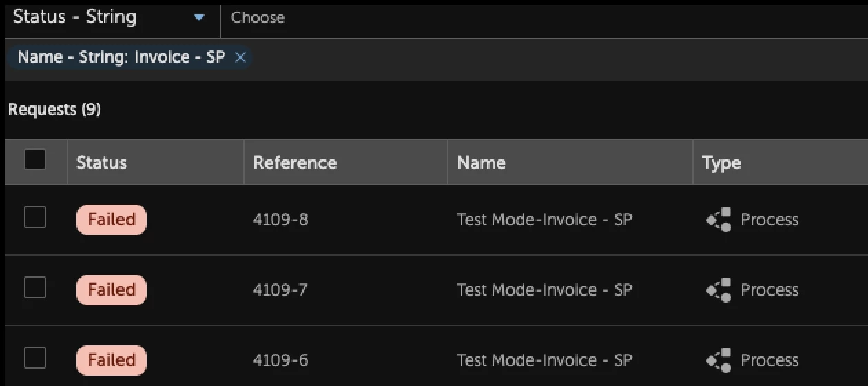Click the Choose filter value field
The image size is (868, 386).
point(544,18)
